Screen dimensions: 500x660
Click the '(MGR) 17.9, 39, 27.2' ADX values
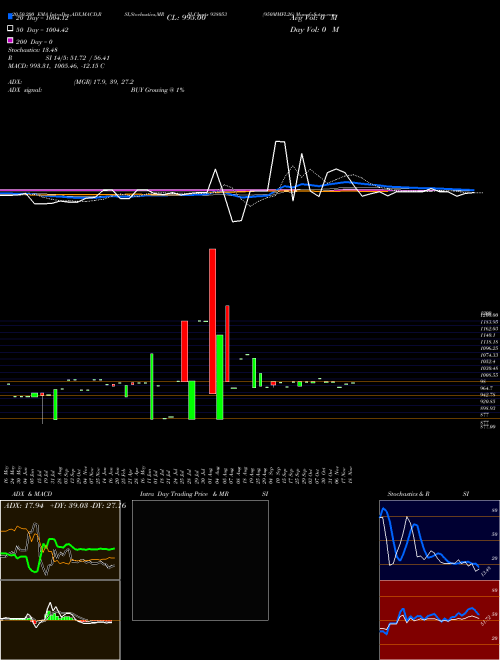[104, 82]
